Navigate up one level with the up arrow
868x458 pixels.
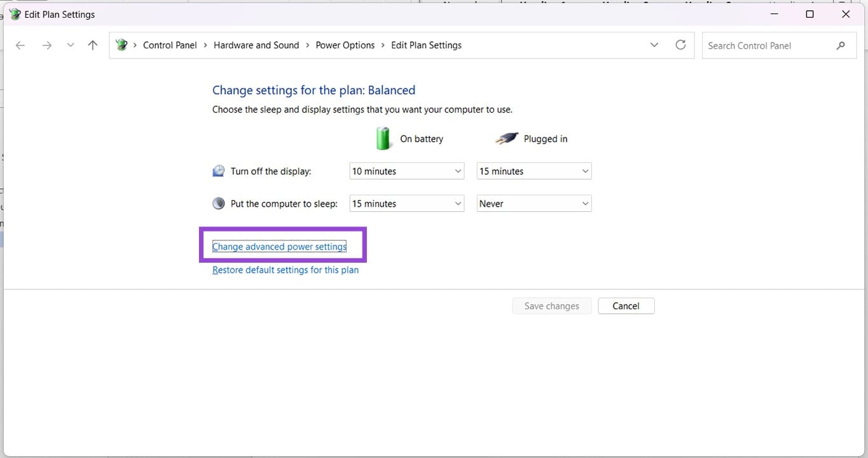click(92, 45)
